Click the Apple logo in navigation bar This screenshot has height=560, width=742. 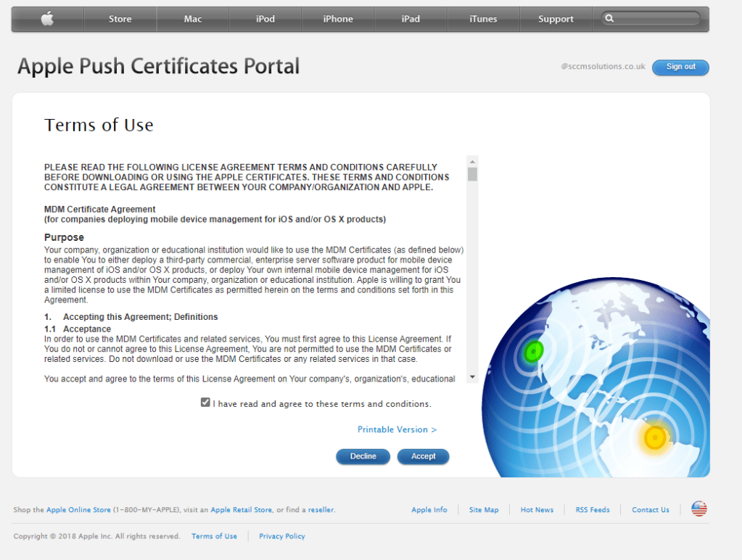tap(47, 19)
